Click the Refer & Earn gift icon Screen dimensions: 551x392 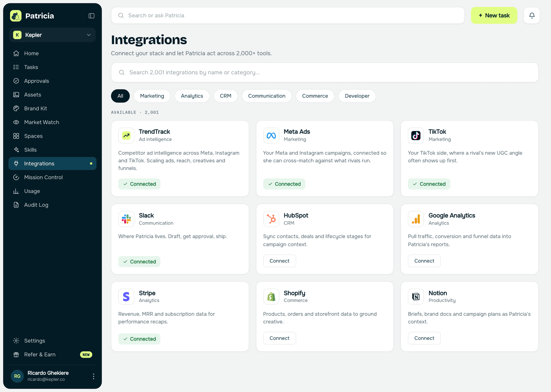16,354
